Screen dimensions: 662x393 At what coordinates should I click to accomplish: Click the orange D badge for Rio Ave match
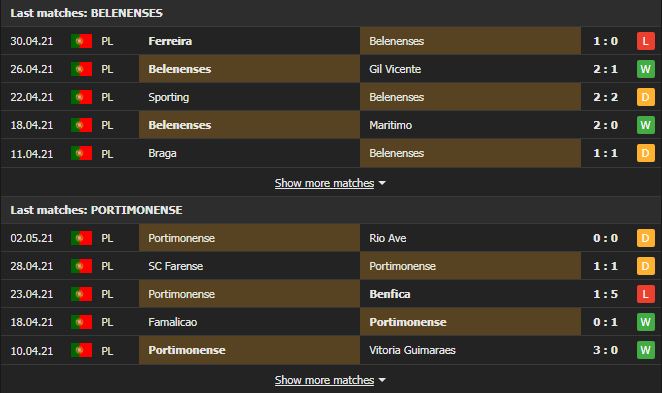(646, 238)
